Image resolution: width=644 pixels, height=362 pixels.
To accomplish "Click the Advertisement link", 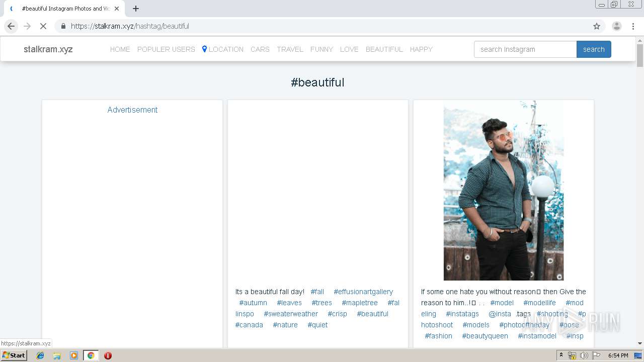I will [x=132, y=110].
